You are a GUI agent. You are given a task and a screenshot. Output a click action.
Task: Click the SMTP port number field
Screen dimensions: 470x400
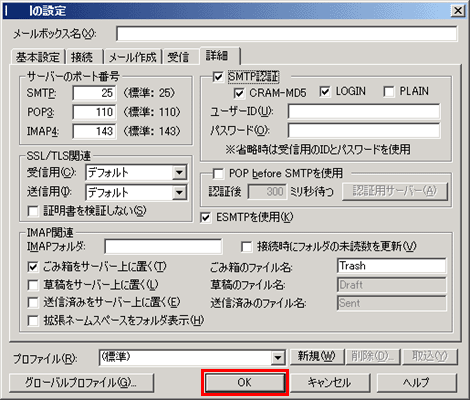(x=94, y=93)
